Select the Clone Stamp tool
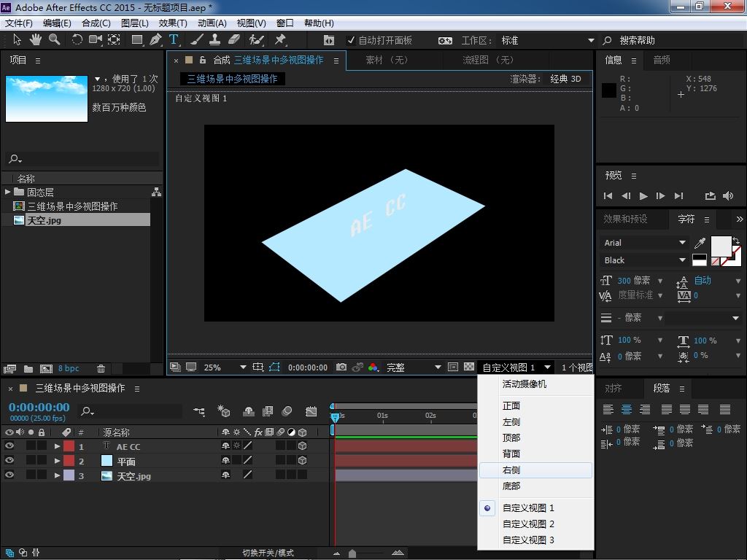 click(215, 40)
